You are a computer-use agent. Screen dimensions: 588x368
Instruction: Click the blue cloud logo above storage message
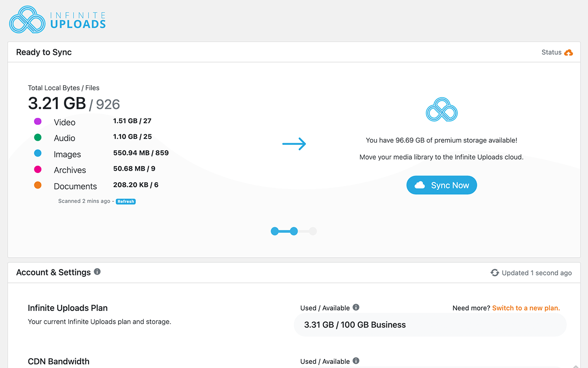click(442, 109)
